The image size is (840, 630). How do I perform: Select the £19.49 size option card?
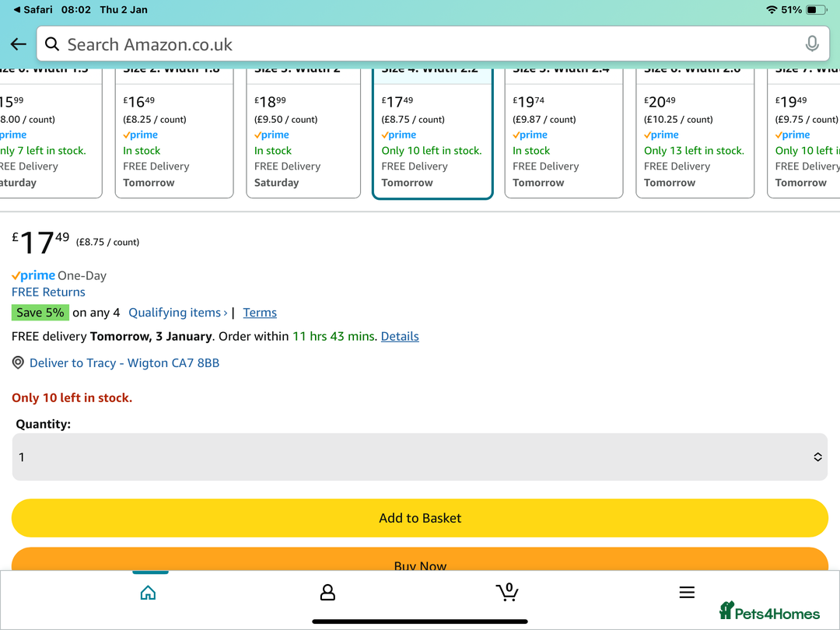(x=803, y=134)
